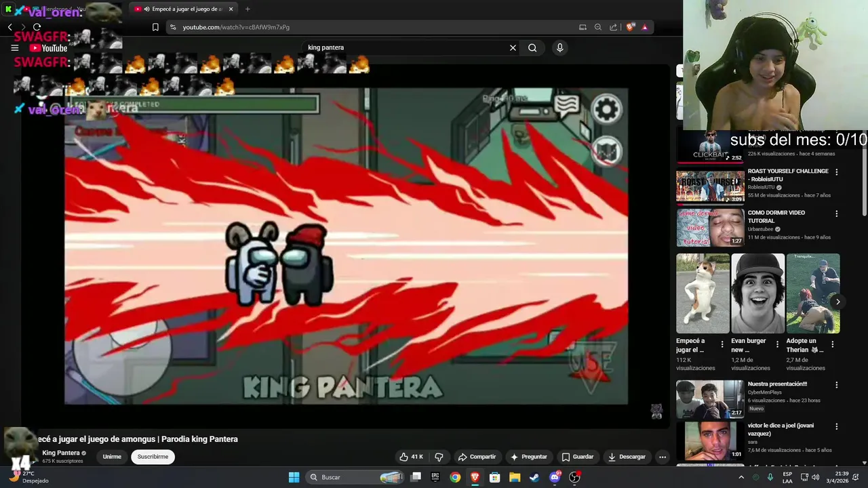
Task: Launch Epic Games from the taskbar
Action: coord(435,477)
